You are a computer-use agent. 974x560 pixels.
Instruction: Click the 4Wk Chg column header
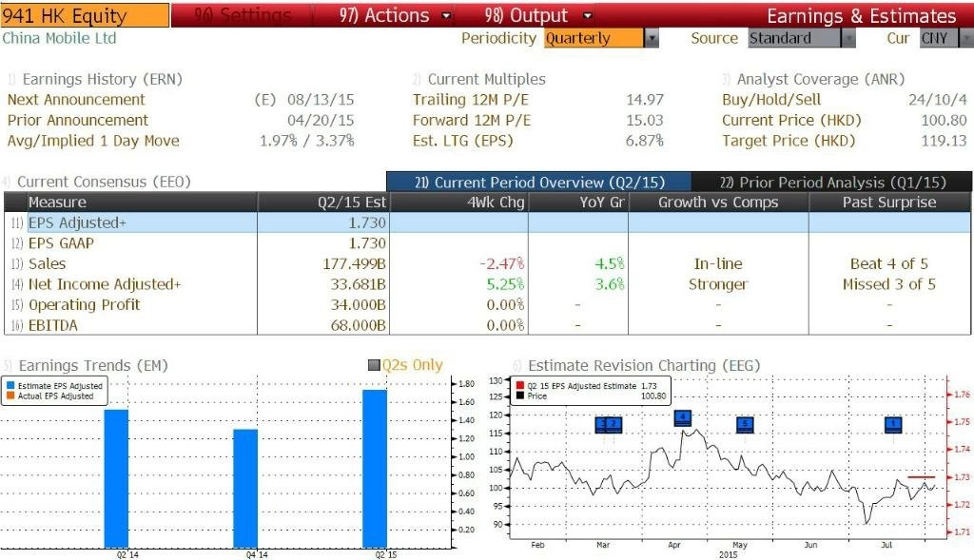459,203
